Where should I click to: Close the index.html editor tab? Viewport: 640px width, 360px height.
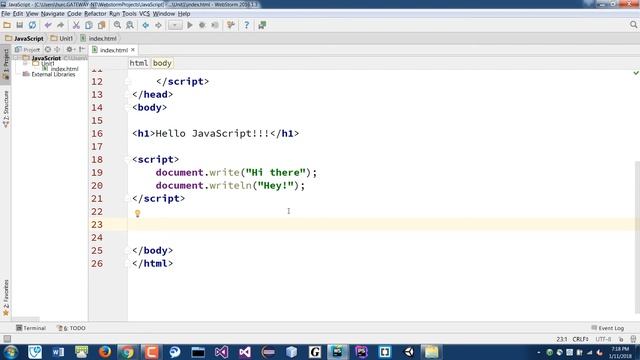pyautogui.click(x=133, y=50)
